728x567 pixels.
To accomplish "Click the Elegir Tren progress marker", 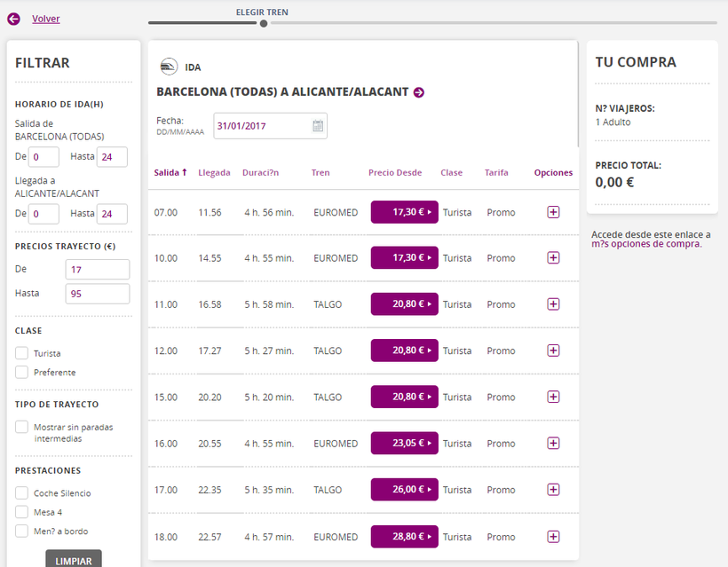I will pos(264,23).
